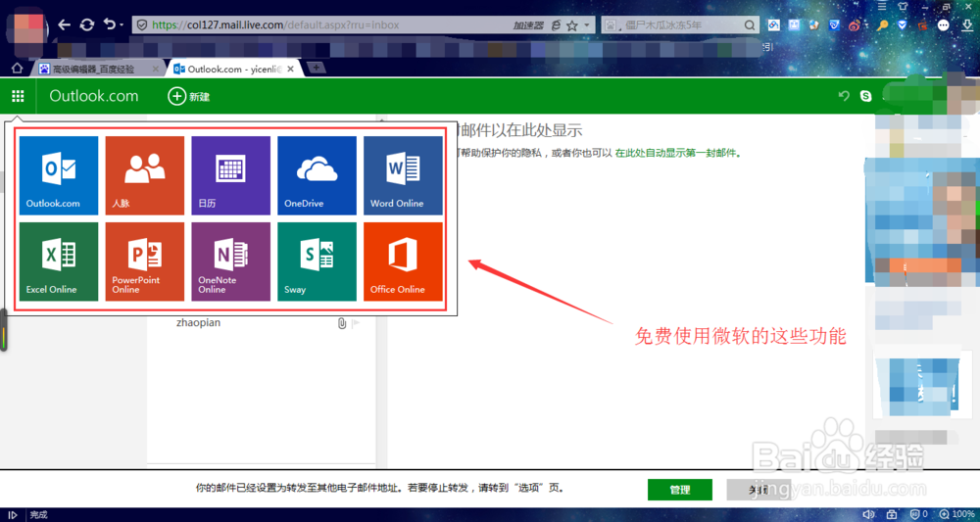Click the 100% zoom control in the status bar
The height and width of the screenshot is (522, 980).
point(958,514)
